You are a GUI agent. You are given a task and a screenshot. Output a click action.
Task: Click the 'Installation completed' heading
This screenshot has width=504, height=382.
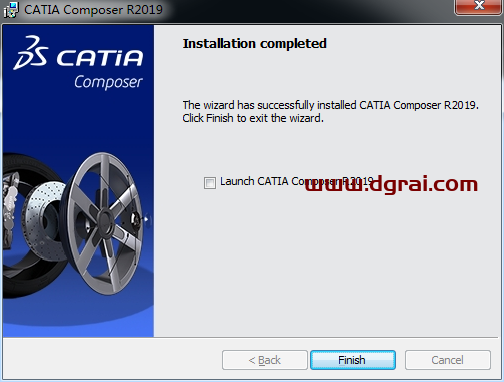[x=255, y=44]
